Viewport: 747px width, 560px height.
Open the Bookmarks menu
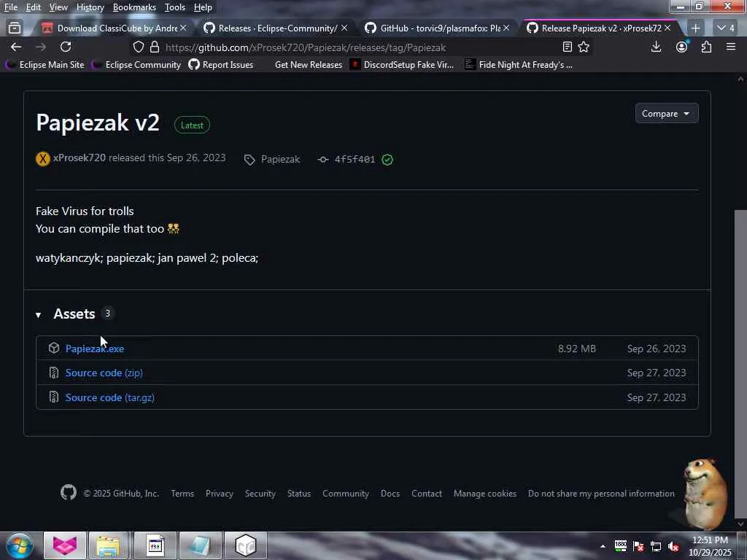[x=134, y=7]
